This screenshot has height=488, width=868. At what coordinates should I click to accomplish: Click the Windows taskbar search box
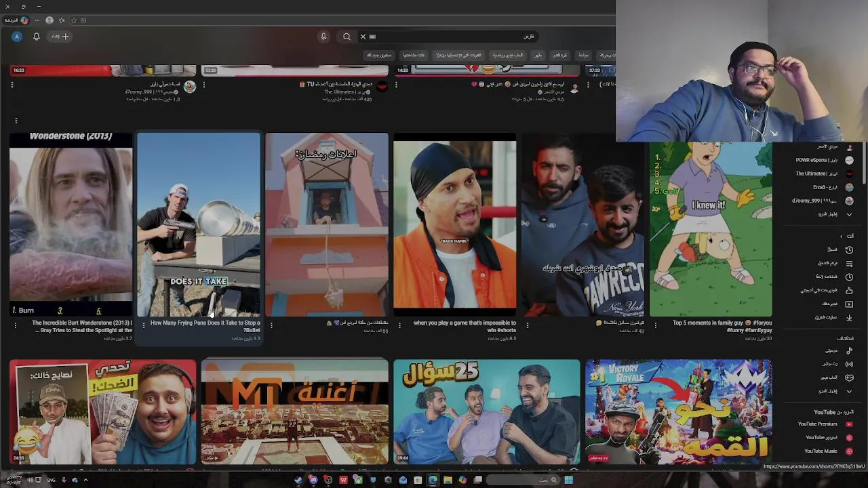point(522,480)
